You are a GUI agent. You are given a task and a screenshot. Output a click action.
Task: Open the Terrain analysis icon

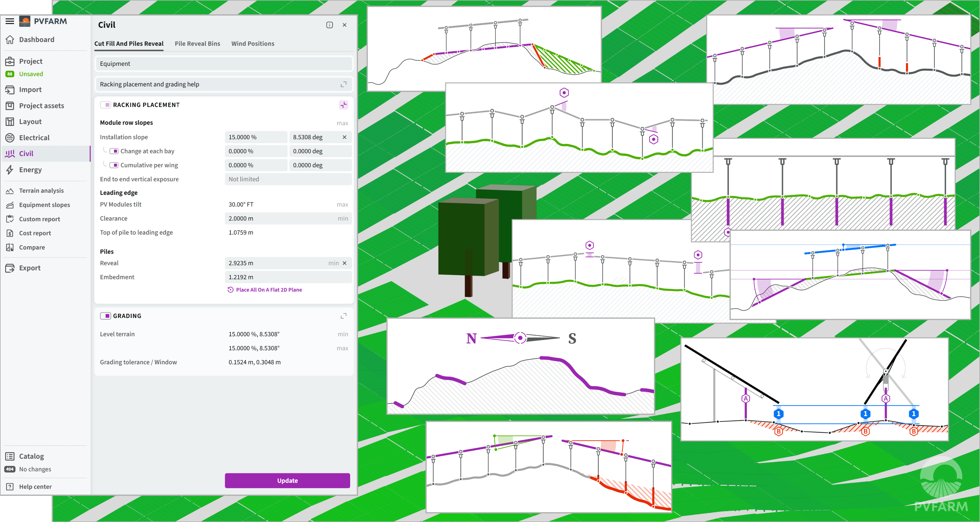pos(10,191)
